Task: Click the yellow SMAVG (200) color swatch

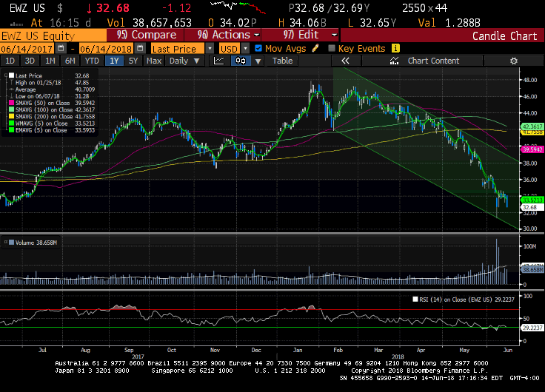Action: [x=11, y=116]
